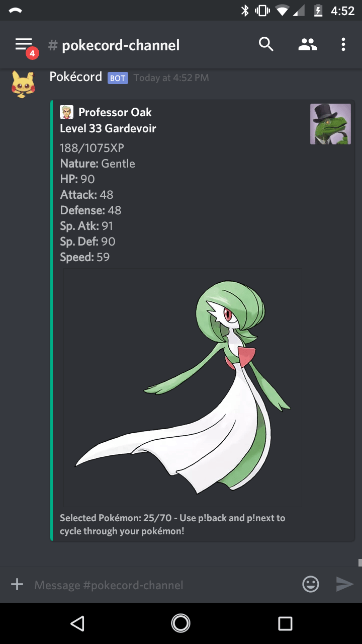Tap the BOT tag badge
The height and width of the screenshot is (644, 362).
(x=118, y=78)
